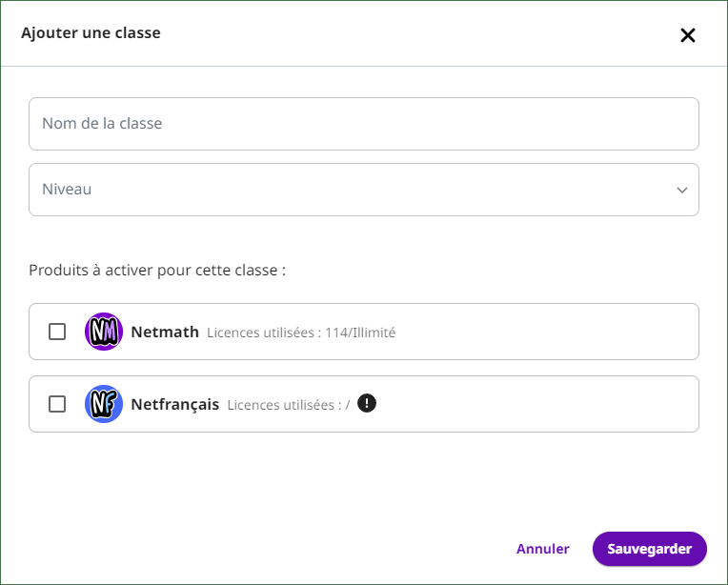Tick the Netfrançais checkbox
This screenshot has height=585, width=728.
coord(57,404)
